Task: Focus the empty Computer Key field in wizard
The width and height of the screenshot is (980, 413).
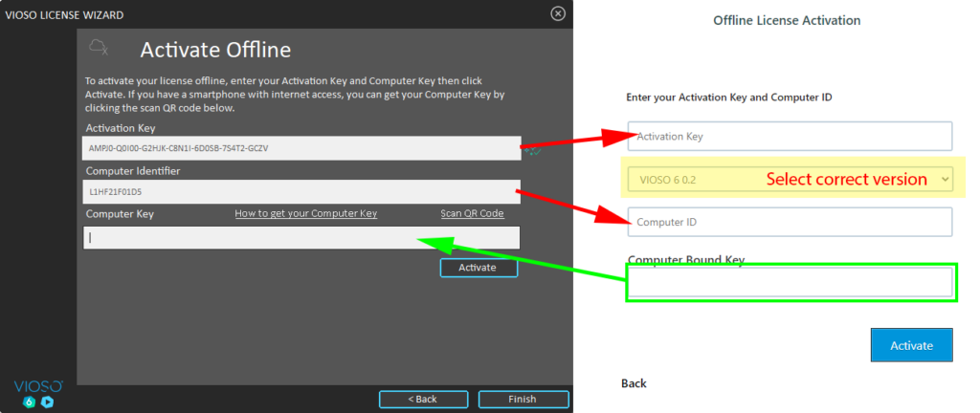Action: click(x=301, y=237)
